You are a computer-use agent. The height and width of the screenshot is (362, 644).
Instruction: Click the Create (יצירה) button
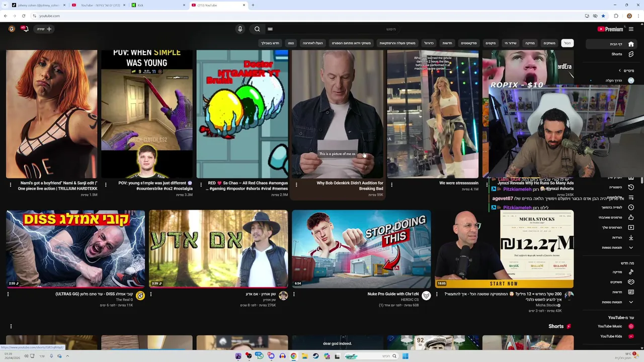click(x=44, y=29)
